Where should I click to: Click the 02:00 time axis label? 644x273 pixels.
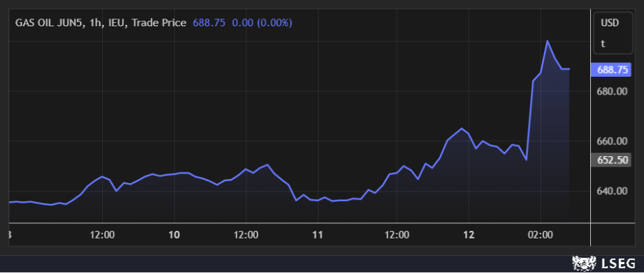pos(540,235)
